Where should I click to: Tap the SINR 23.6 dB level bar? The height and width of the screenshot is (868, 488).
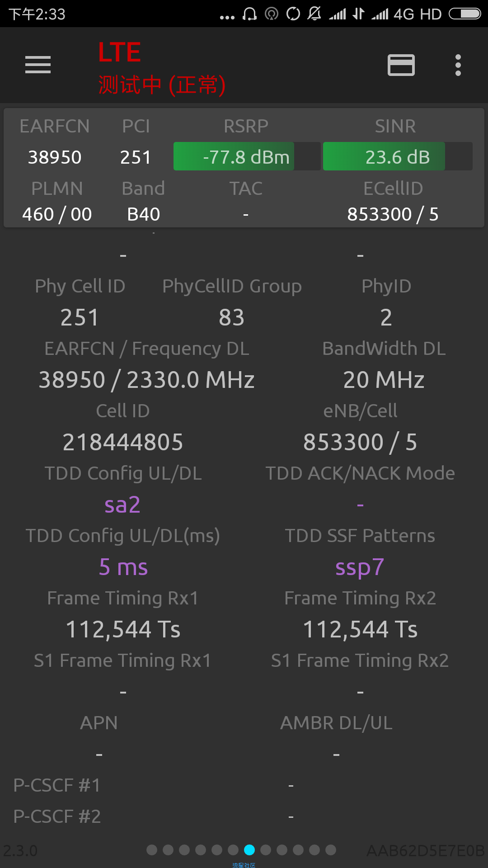398,156
